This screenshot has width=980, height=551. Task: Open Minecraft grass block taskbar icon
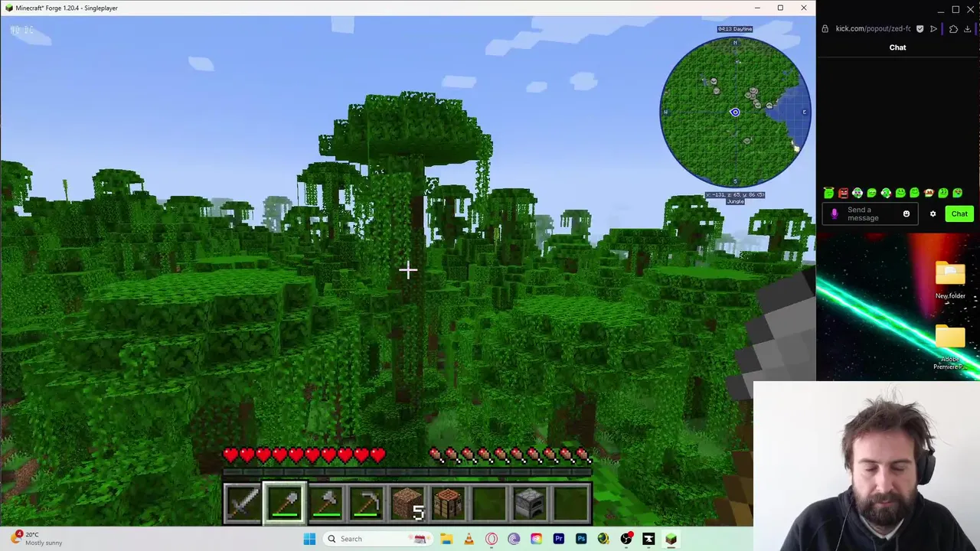[x=671, y=539]
